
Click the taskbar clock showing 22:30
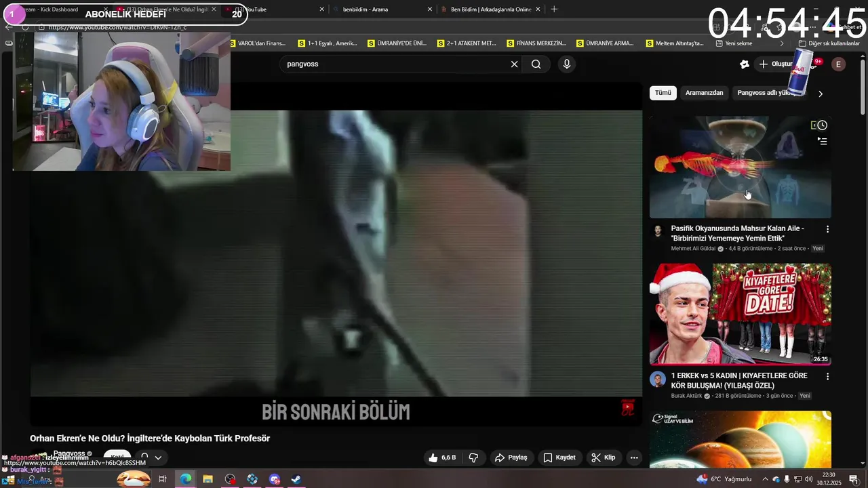point(829,479)
